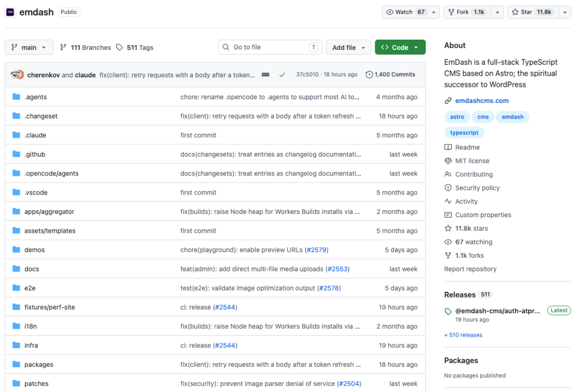Click the scale icon beside MIT license
This screenshot has width=579, height=392.
point(448,161)
